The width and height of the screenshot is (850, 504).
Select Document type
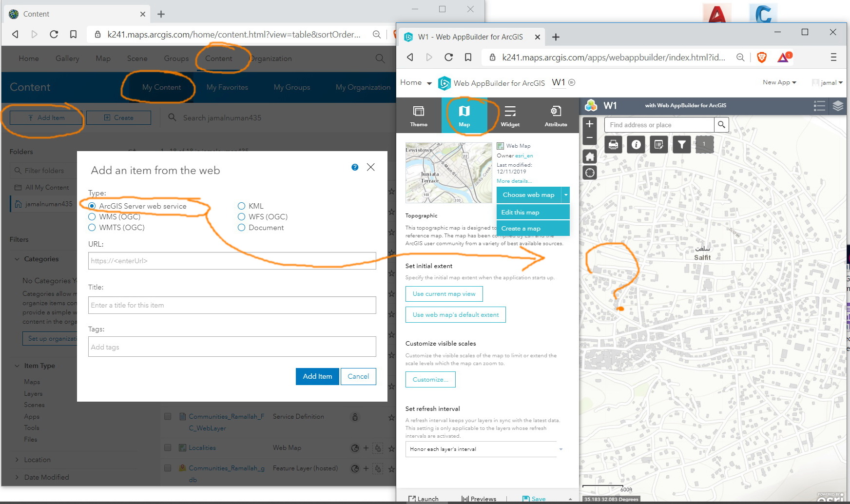241,228
